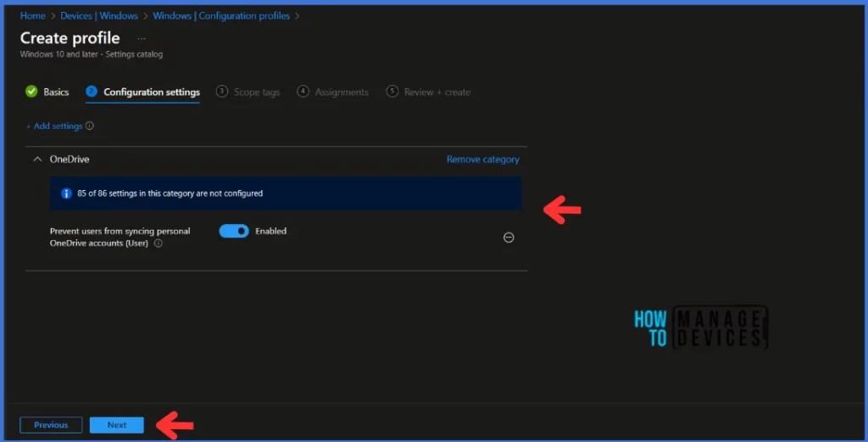Open the Assignments step

[332, 92]
